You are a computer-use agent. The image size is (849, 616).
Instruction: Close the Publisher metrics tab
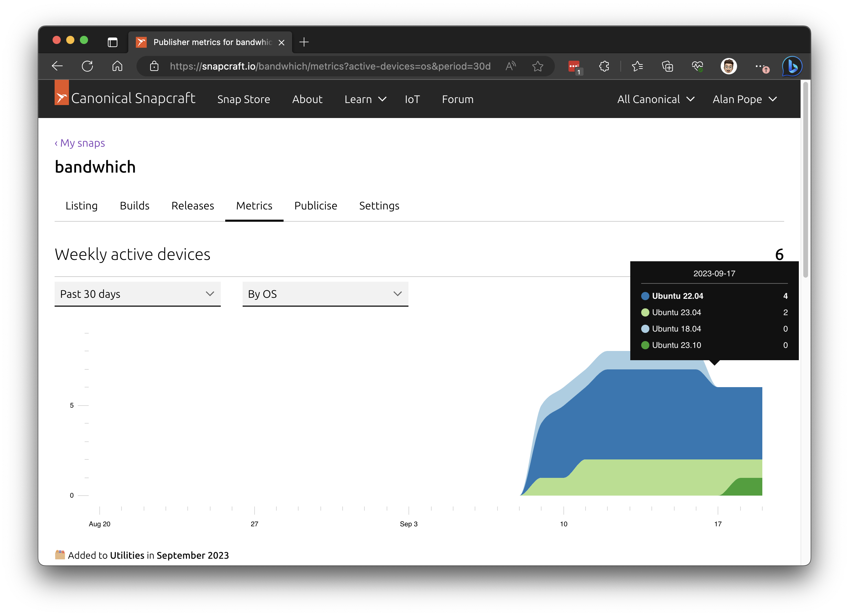click(x=282, y=42)
